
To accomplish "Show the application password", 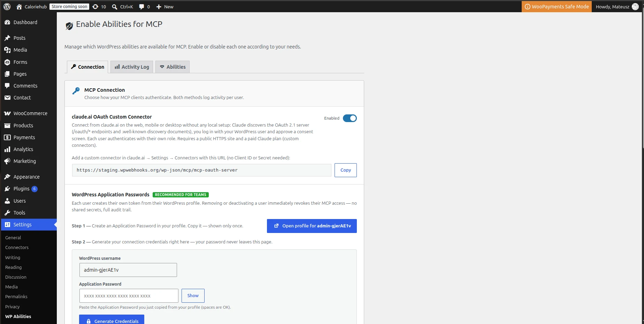I will [193, 296].
